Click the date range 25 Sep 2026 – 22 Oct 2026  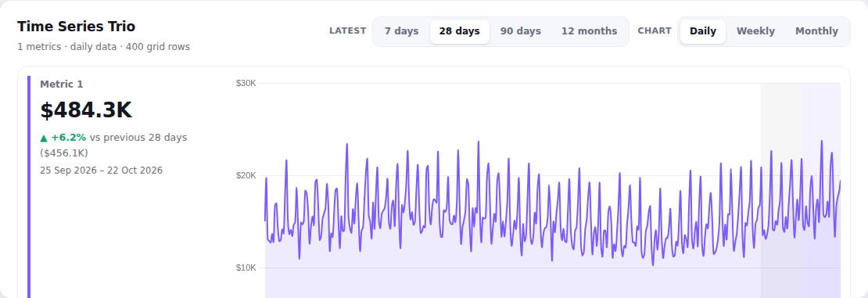(x=102, y=170)
